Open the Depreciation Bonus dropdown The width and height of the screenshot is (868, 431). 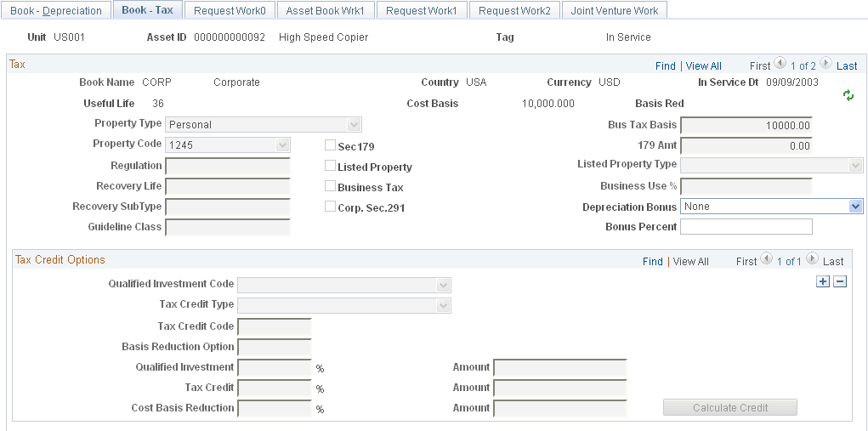(772, 207)
